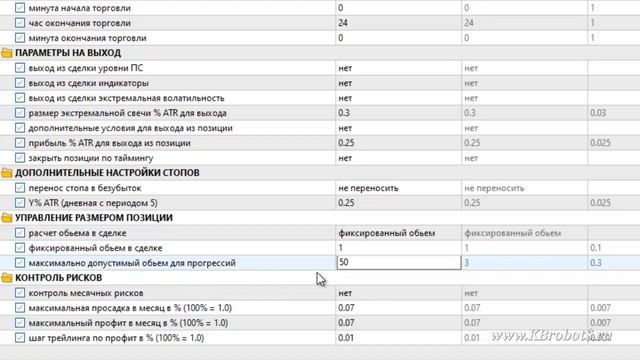Edit value 1 for фиксированный обьем в сделке
640x360 pixels.
pyautogui.click(x=398, y=248)
